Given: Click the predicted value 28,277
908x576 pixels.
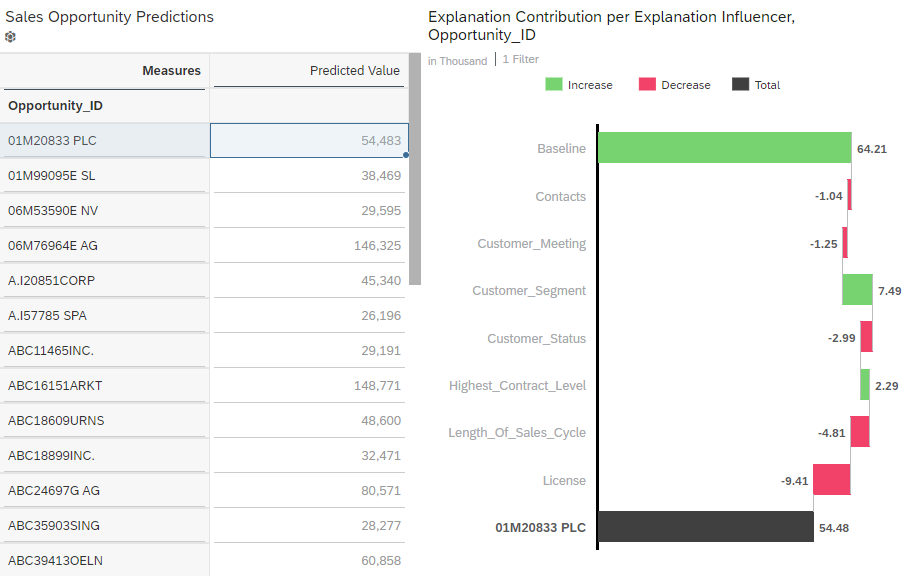Looking at the screenshot, I should point(381,526).
